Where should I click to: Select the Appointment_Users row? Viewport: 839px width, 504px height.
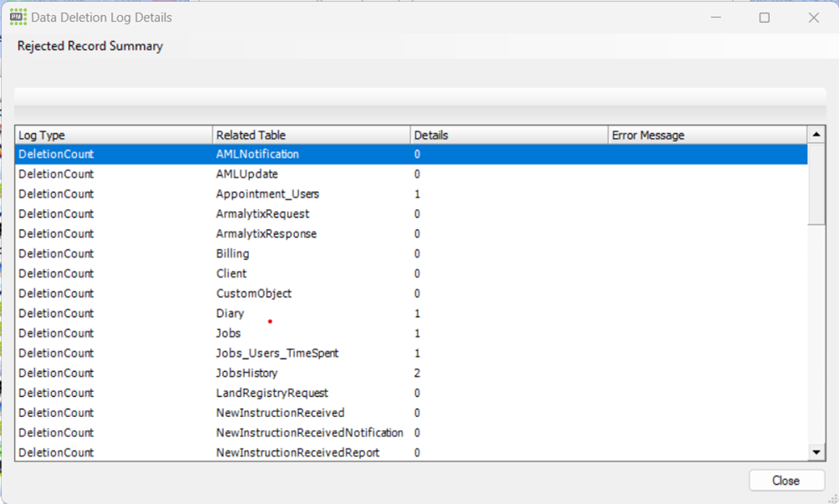(267, 194)
